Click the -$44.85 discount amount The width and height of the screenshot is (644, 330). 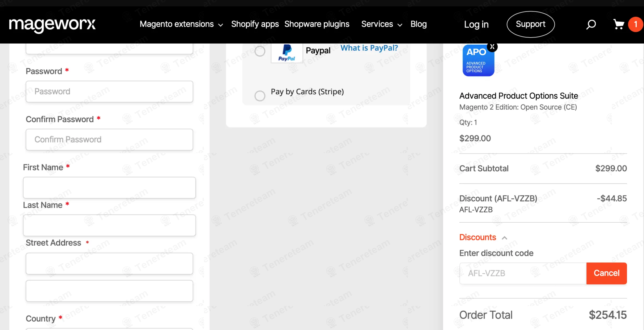(612, 198)
